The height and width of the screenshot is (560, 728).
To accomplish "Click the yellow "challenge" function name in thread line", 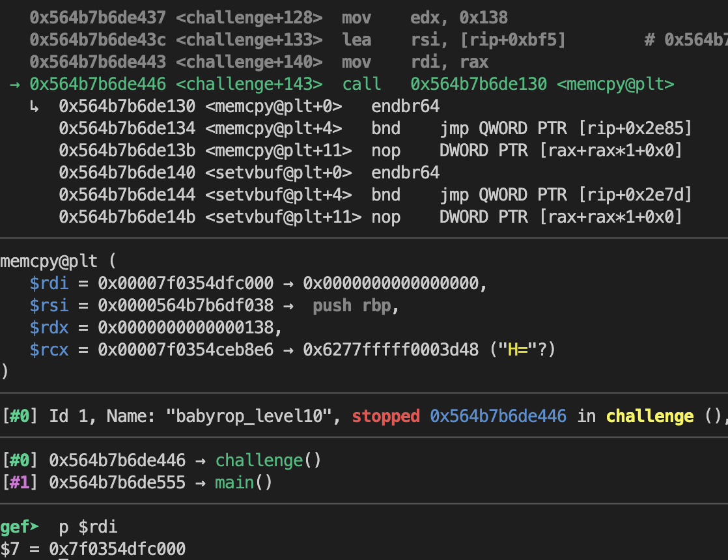I will (649, 416).
